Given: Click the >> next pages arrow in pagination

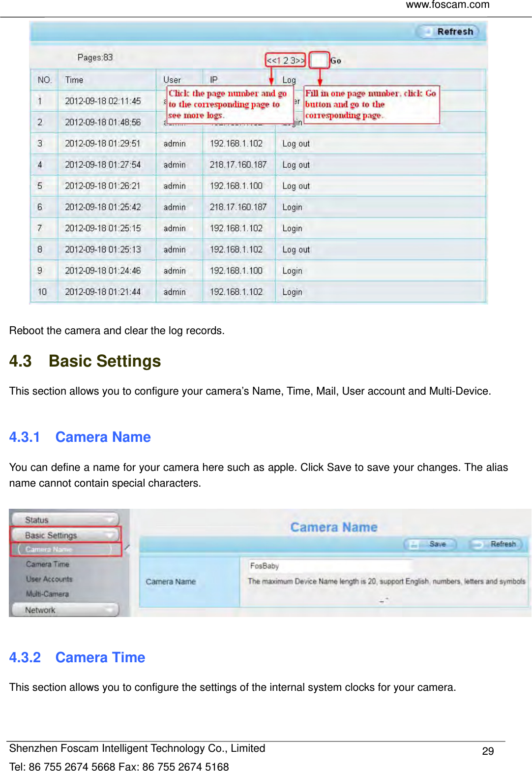Looking at the screenshot, I should (x=300, y=60).
